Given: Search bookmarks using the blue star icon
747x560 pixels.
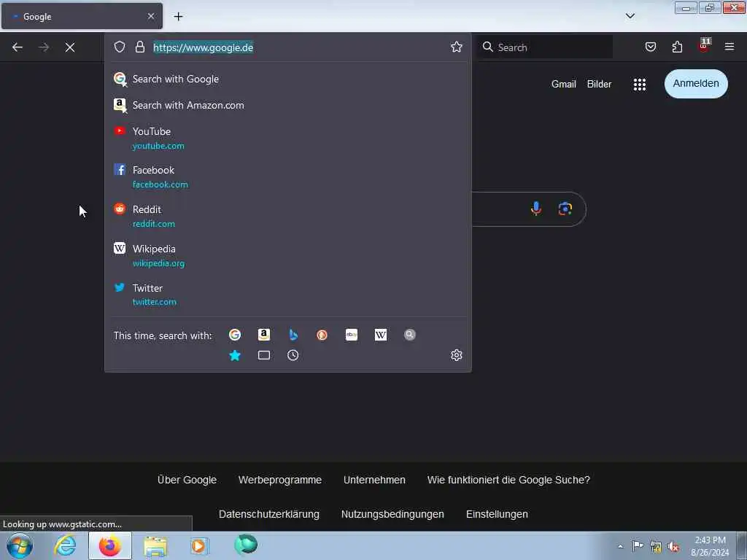Looking at the screenshot, I should click(235, 355).
